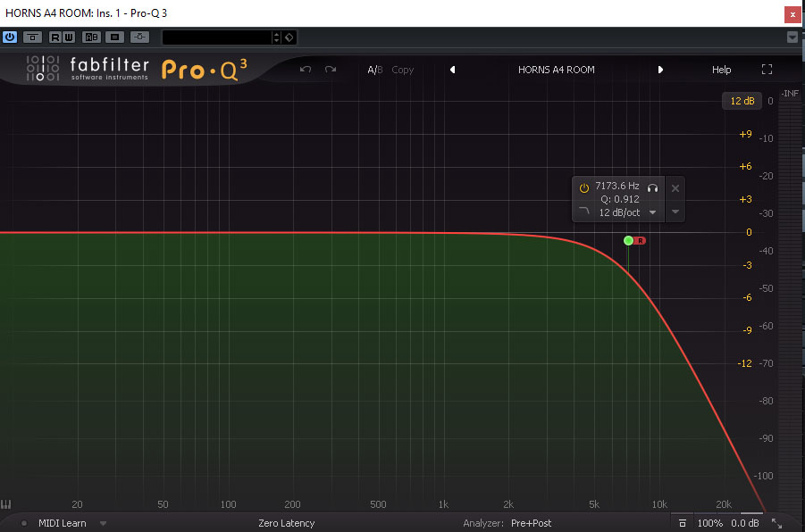Select the green EQ band node

coord(628,241)
